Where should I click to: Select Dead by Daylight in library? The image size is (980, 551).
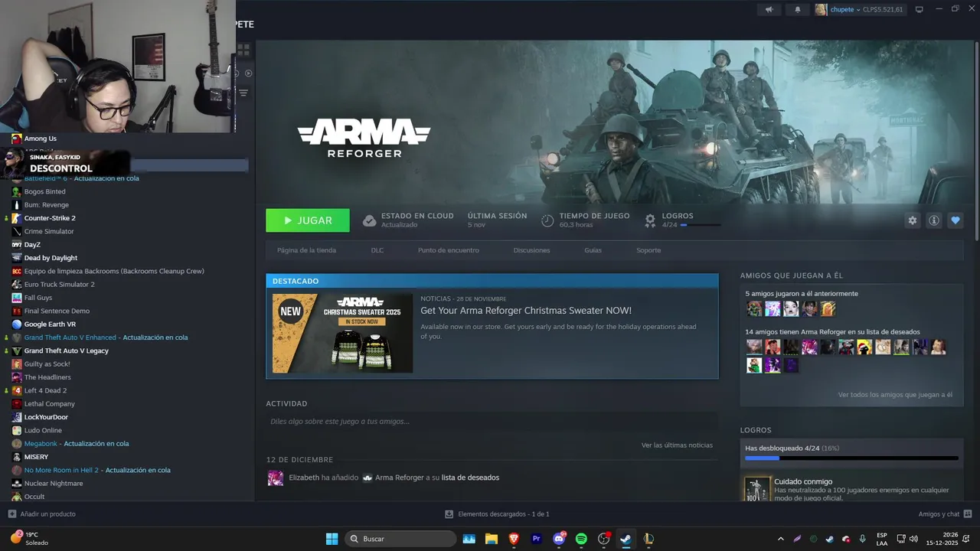tap(51, 258)
